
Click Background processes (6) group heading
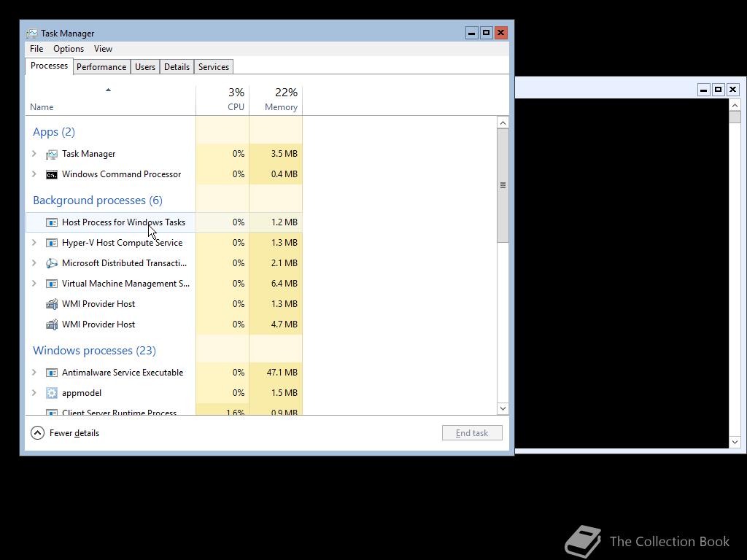pos(98,201)
